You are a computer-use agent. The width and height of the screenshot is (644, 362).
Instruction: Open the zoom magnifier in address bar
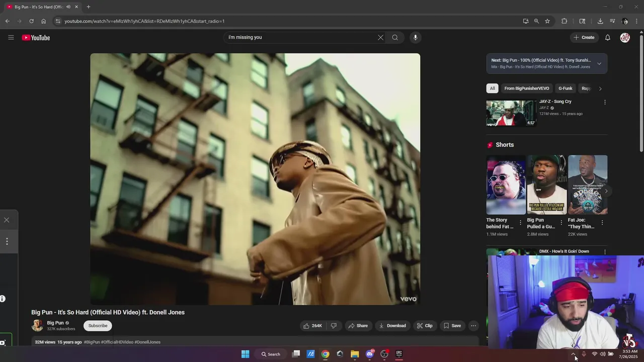(536, 21)
